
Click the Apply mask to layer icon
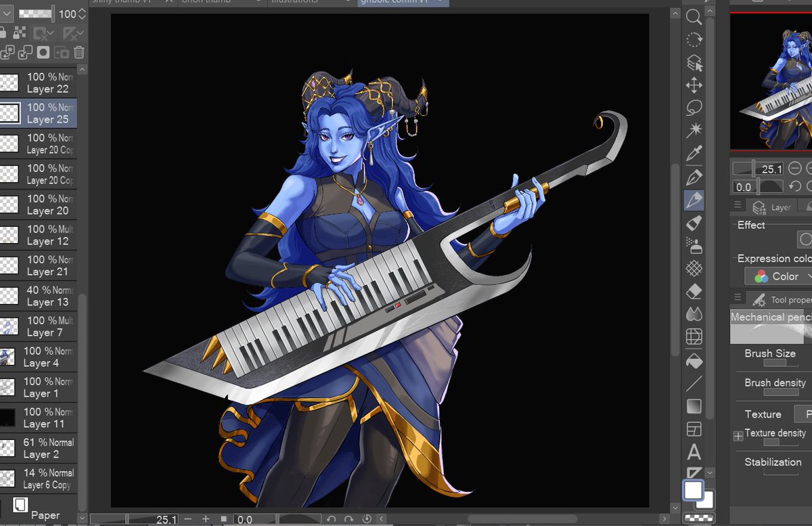click(61, 52)
